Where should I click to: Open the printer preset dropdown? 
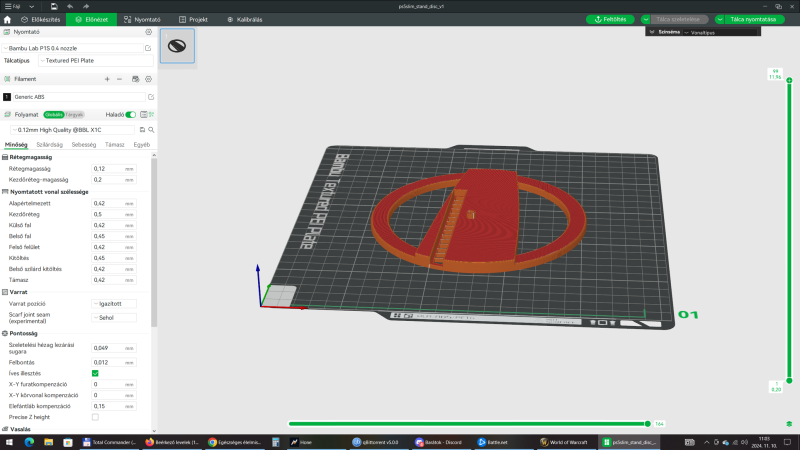point(72,48)
